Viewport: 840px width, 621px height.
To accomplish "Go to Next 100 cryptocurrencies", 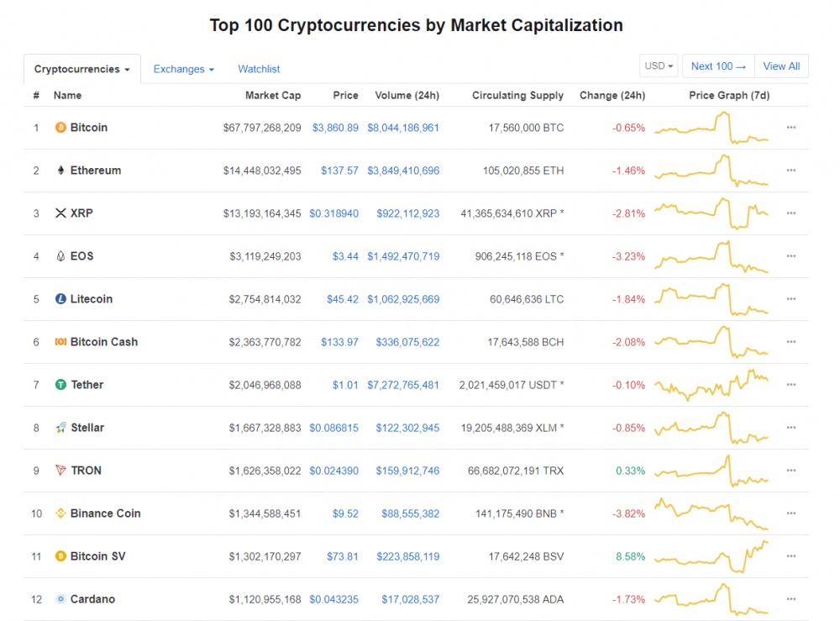I will 718,66.
